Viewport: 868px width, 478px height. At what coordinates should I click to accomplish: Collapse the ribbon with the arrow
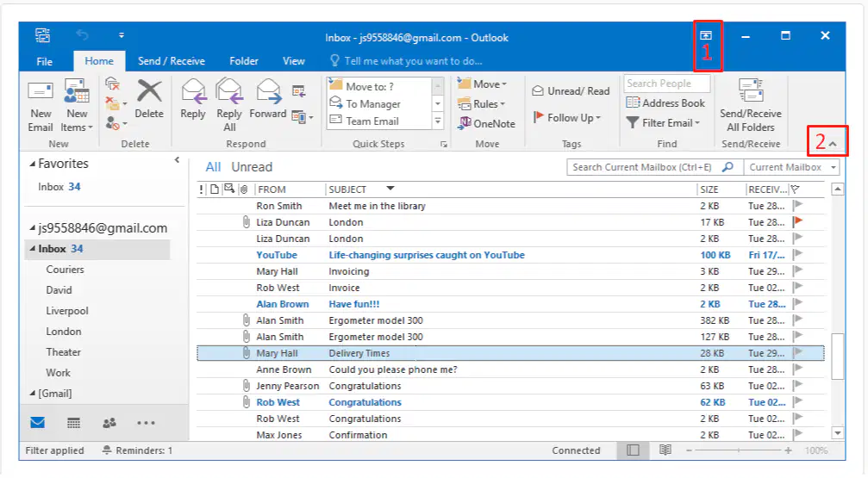[833, 144]
